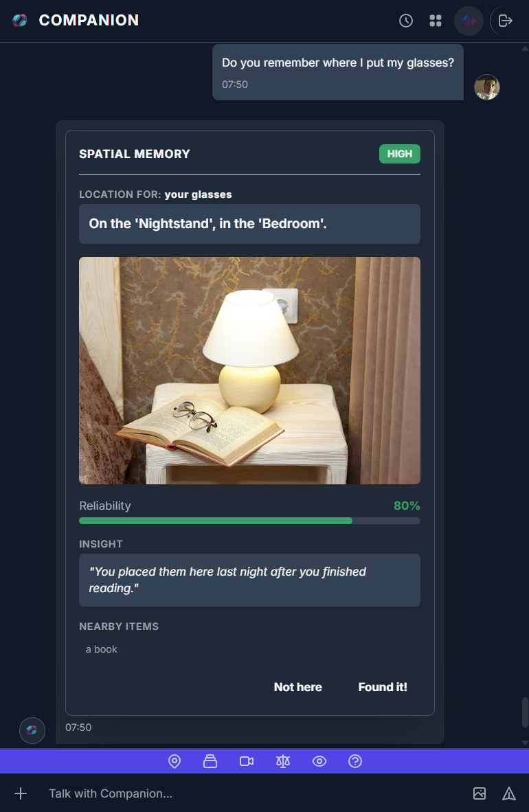Screen dimensions: 529x812
Task: Open the history clock icon
Action: [406, 21]
